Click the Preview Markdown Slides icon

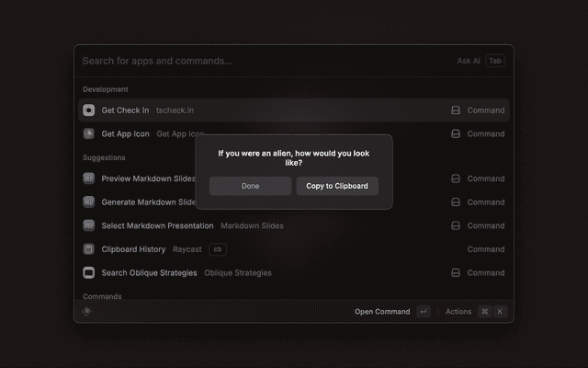[89, 178]
